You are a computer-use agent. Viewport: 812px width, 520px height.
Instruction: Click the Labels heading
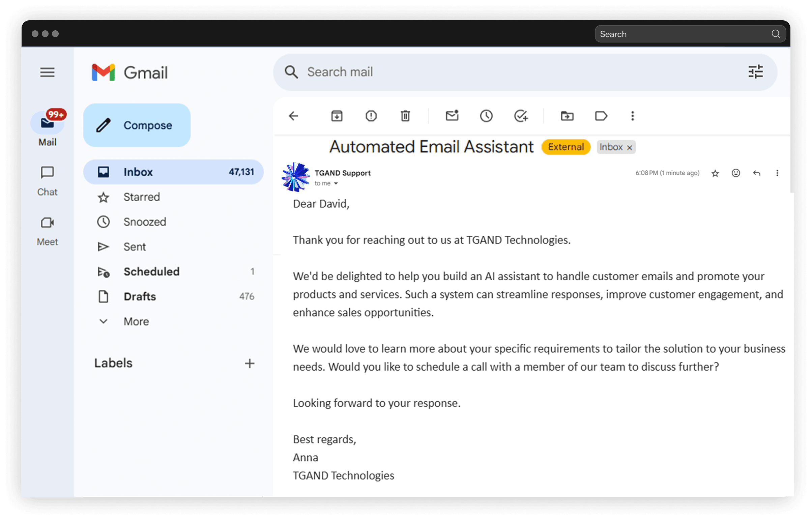tap(113, 363)
